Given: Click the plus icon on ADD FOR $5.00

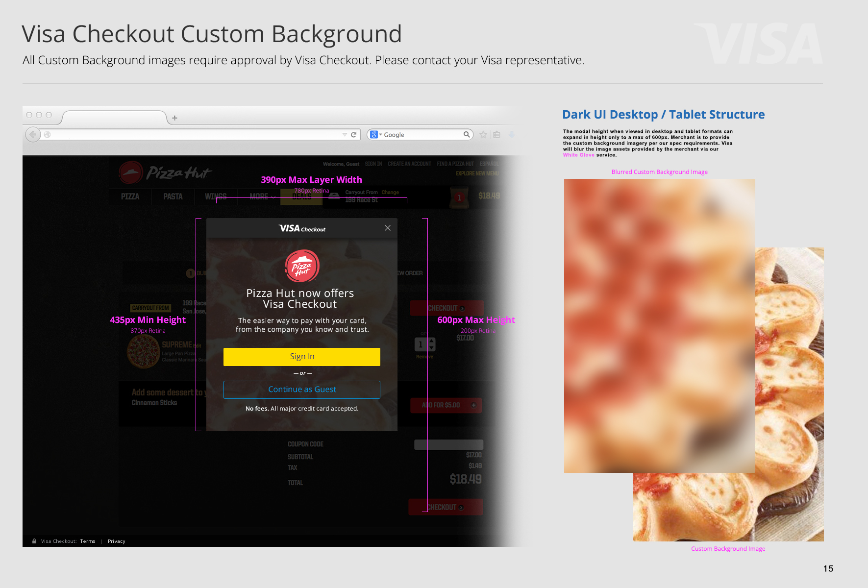Looking at the screenshot, I should 473,405.
